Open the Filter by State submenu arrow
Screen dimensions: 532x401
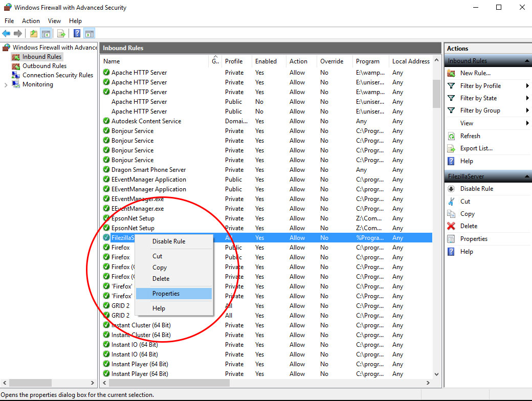[527, 98]
